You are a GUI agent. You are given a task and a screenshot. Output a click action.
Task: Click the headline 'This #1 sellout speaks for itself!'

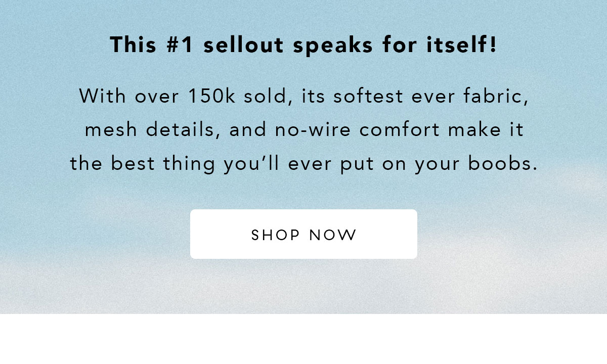pos(303,45)
